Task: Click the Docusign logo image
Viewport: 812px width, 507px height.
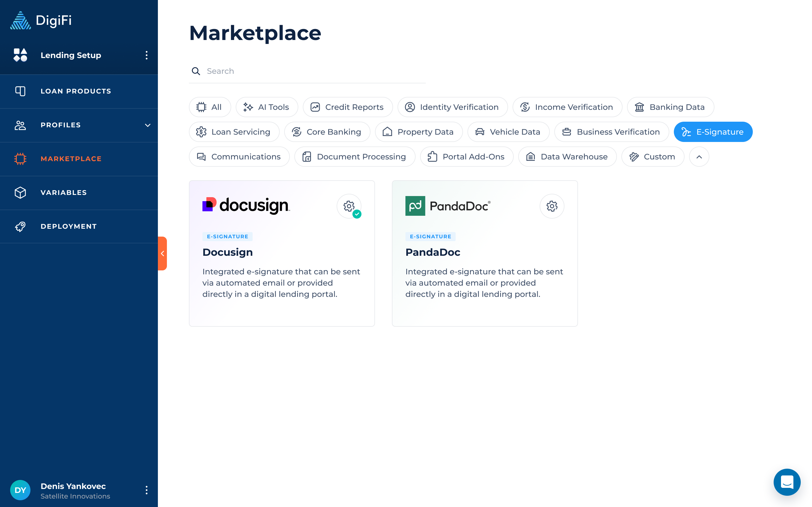Action: (246, 205)
